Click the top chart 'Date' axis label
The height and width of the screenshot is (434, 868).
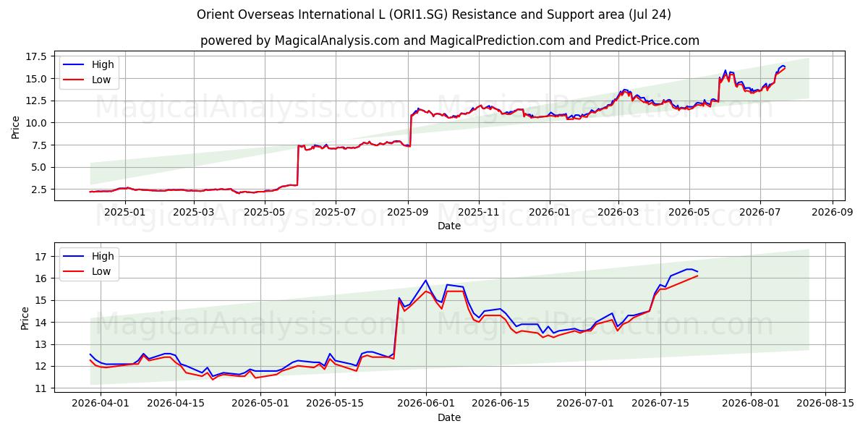449,226
